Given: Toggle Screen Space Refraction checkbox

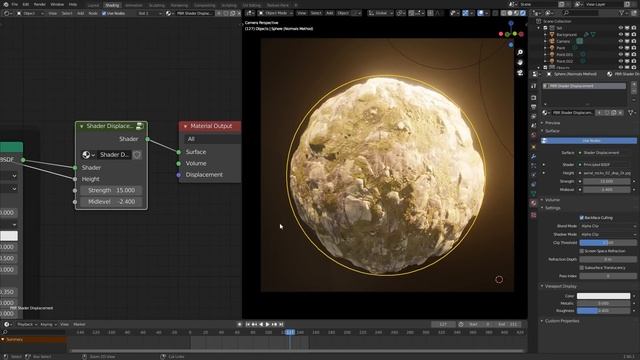Looking at the screenshot, I should pyautogui.click(x=582, y=251).
